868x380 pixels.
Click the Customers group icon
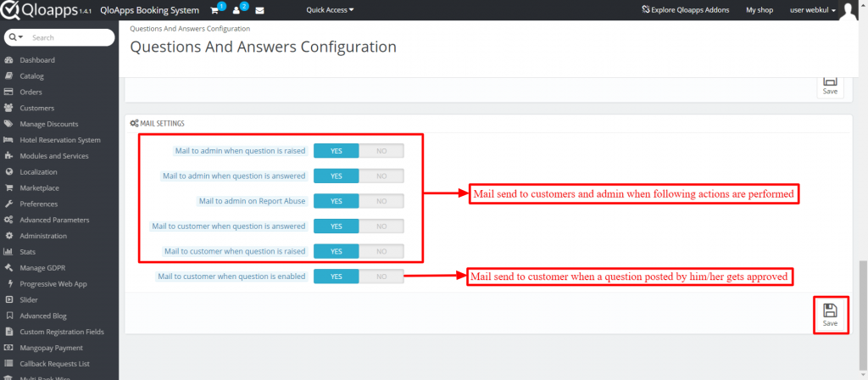coord(8,108)
